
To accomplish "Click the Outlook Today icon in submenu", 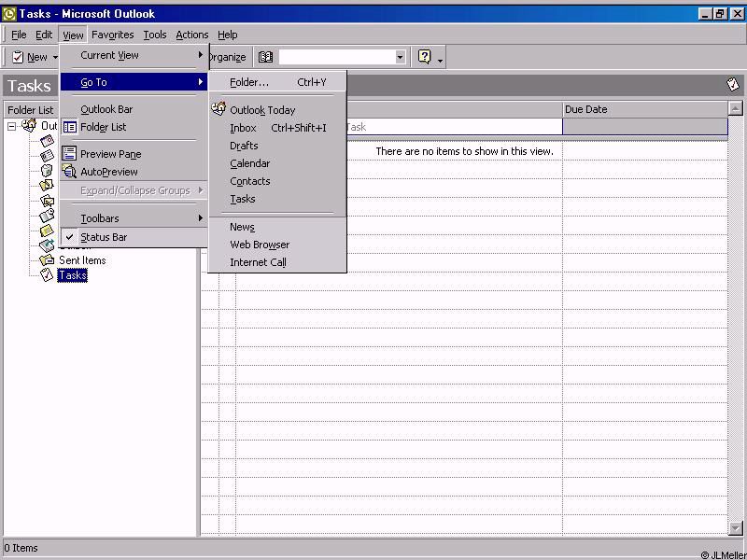I will tap(218, 109).
